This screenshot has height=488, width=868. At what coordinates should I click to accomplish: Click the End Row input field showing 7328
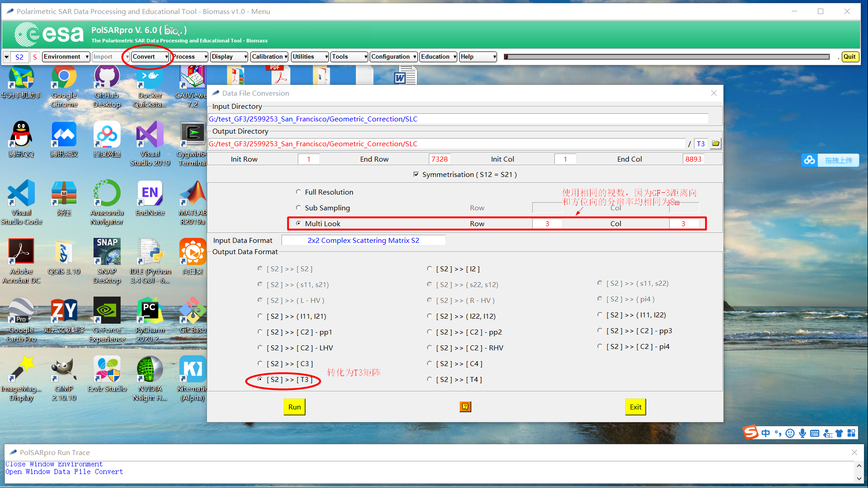439,158
